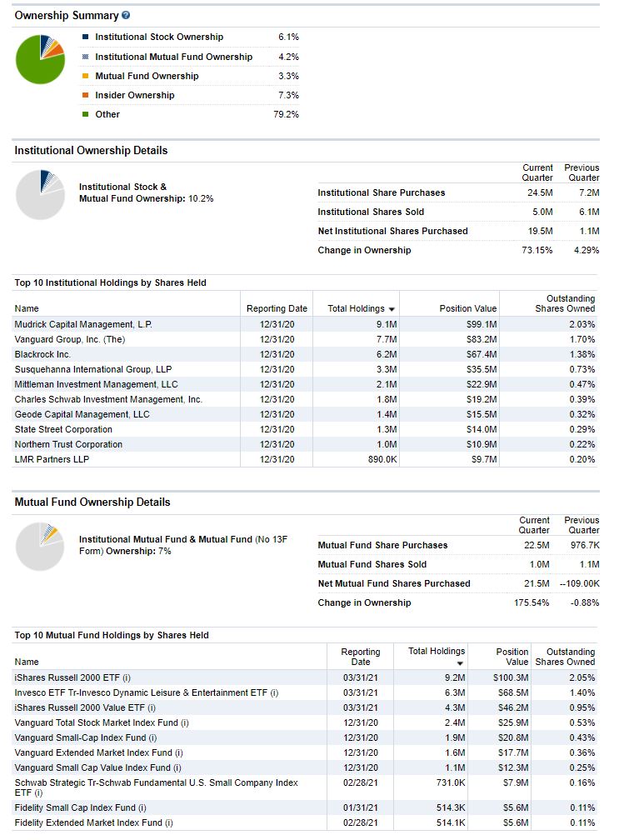
Task: Click info (i) after Vanguard Total Stock Market Index Fund
Action: [x=185, y=722]
